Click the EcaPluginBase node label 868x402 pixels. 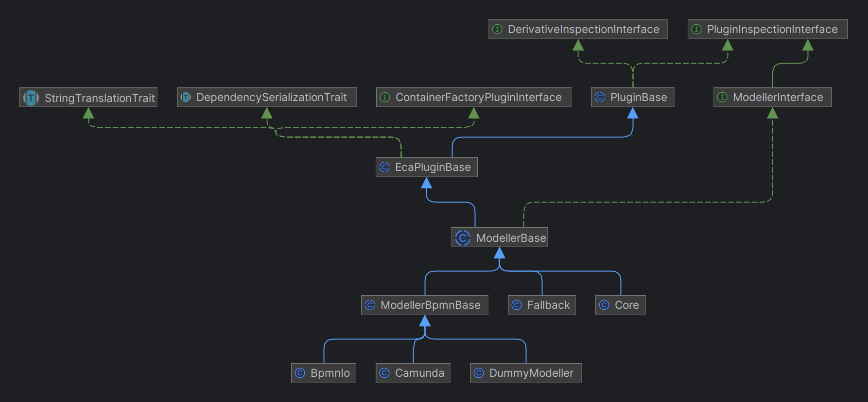pyautogui.click(x=433, y=167)
